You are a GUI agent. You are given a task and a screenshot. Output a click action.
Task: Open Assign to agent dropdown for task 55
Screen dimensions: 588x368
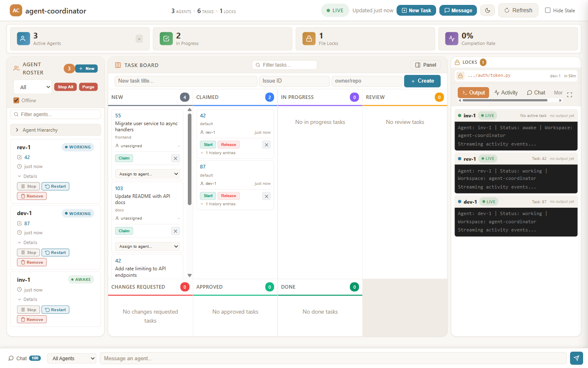point(147,174)
